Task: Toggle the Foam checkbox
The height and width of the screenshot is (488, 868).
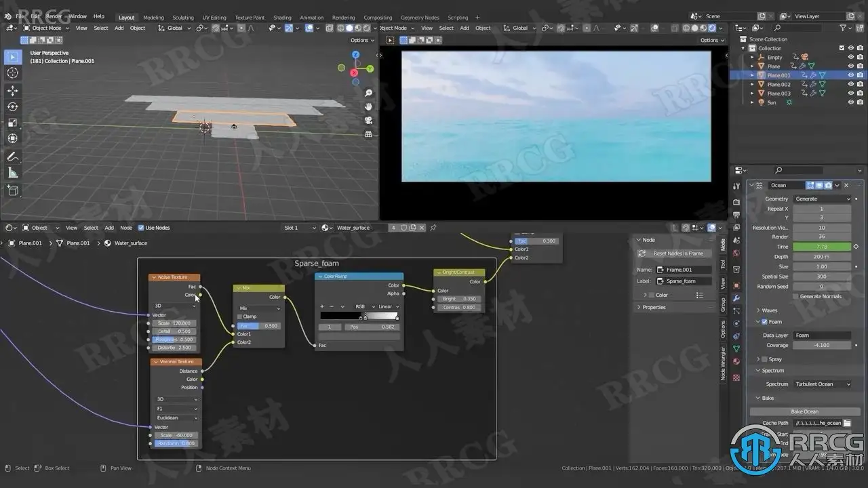Action: [764, 322]
